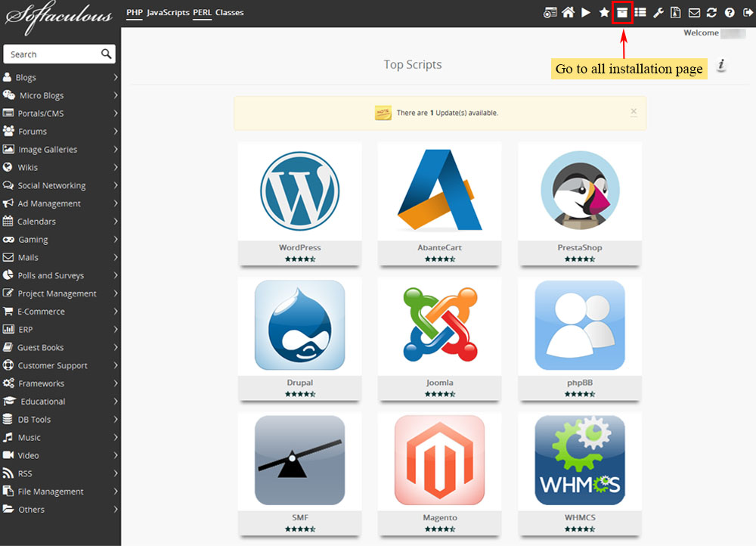Screen dimensions: 756x546
Task: Dismiss the updates available notice
Action: pyautogui.click(x=634, y=112)
